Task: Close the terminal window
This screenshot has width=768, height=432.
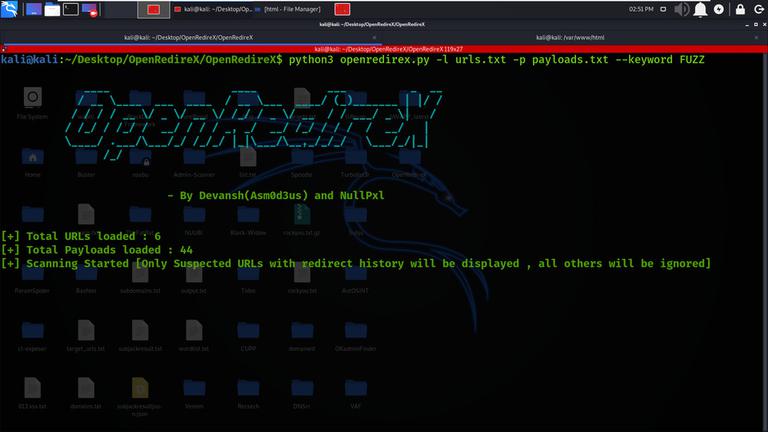Action: [x=764, y=24]
